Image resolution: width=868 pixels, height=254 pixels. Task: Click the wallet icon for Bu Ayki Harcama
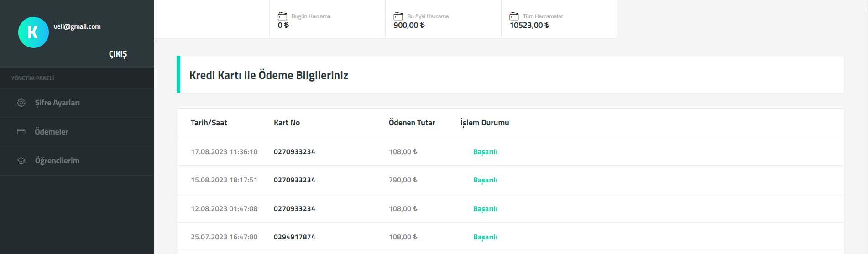tap(398, 16)
